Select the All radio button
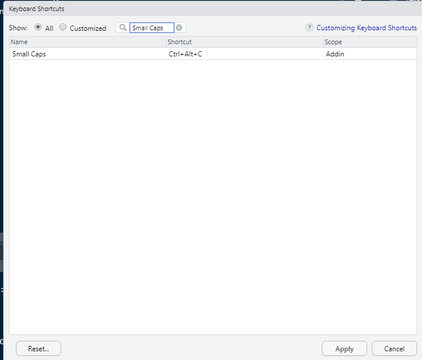 pyautogui.click(x=38, y=27)
